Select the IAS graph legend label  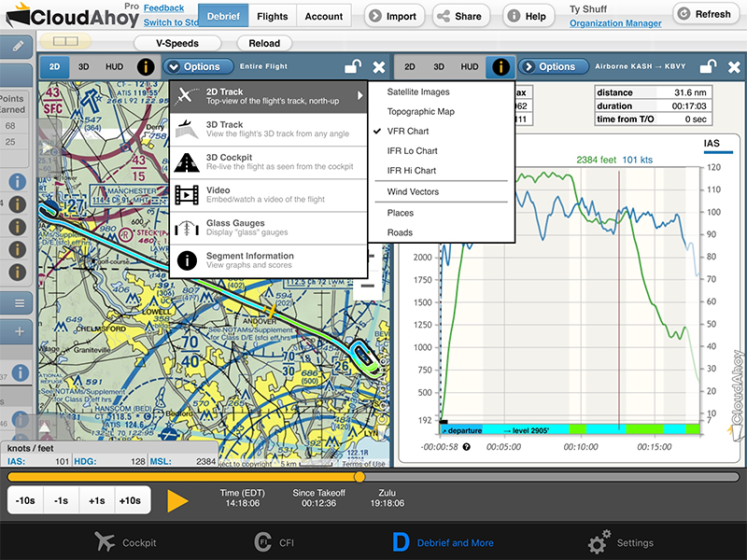pyautogui.click(x=712, y=144)
